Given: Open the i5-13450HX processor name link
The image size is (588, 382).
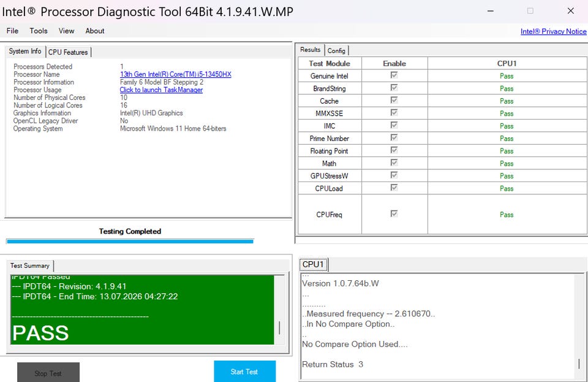Looking at the screenshot, I should point(176,74).
